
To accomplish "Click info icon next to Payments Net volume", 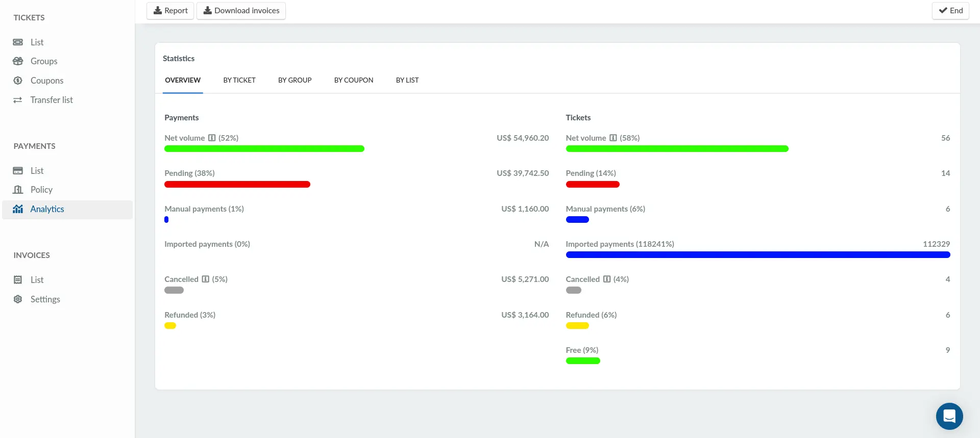I will (212, 138).
